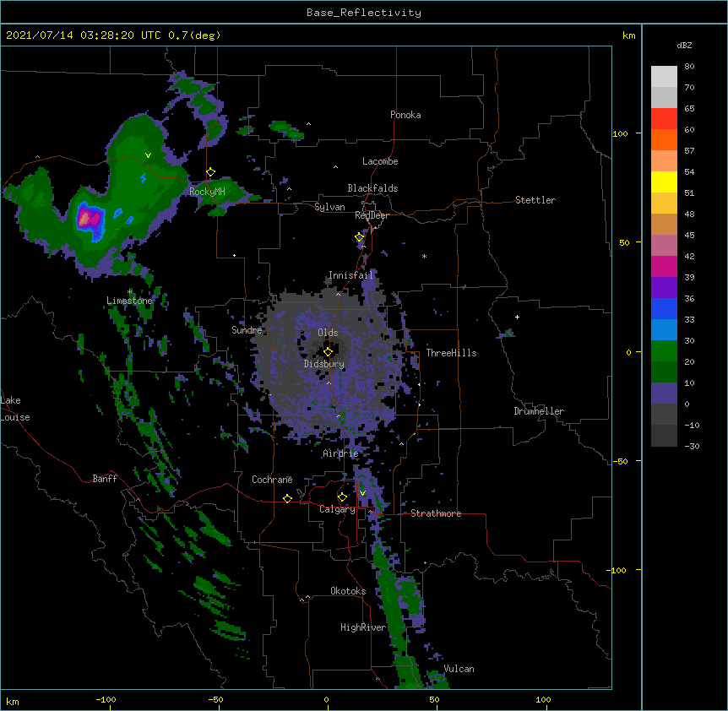This screenshot has height=711, width=728.
Task: Click the km unit label at top right
Action: [628, 35]
